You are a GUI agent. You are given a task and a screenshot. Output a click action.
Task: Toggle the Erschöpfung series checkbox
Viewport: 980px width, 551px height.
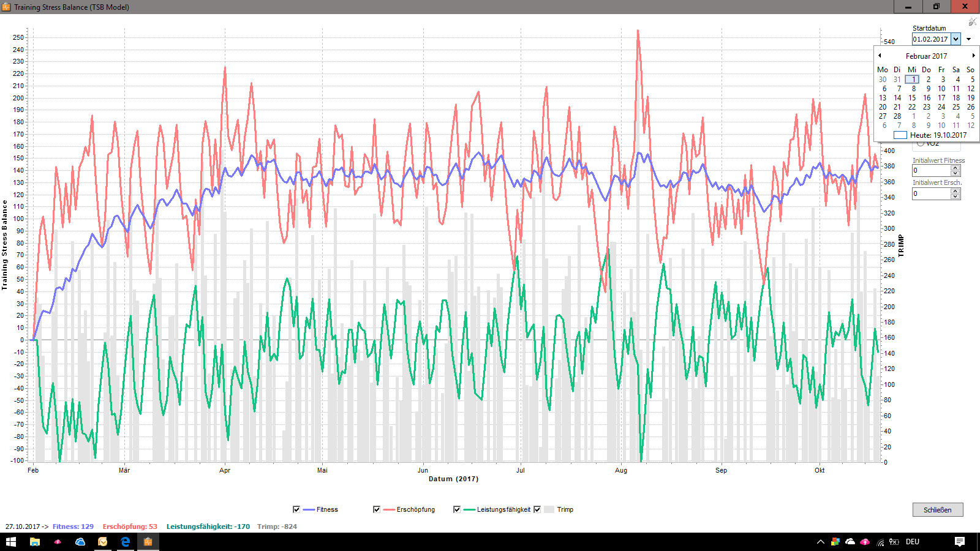pyautogui.click(x=377, y=509)
